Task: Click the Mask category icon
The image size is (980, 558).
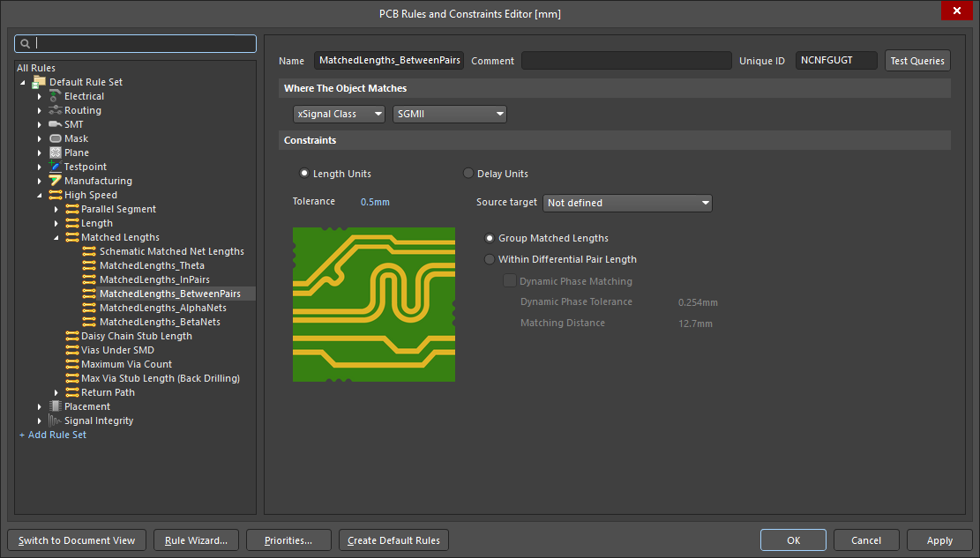Action: [x=55, y=138]
